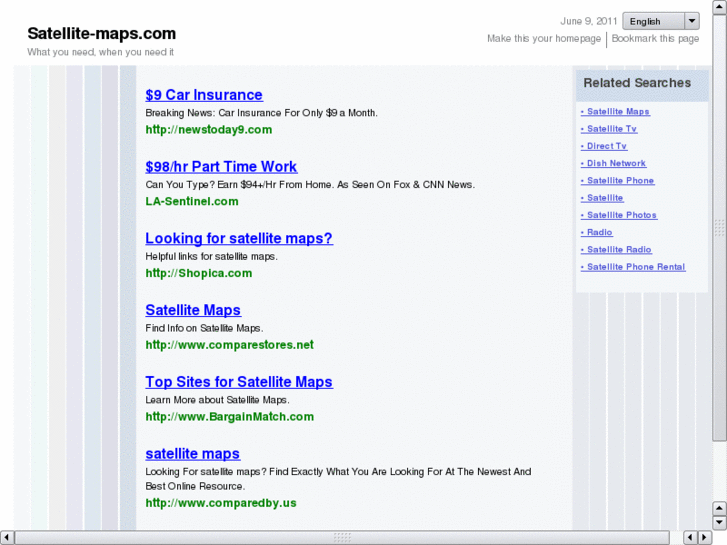Click 'Helpful links for satellite maps.' text
Screen dimensions: 727x545
click(211, 256)
